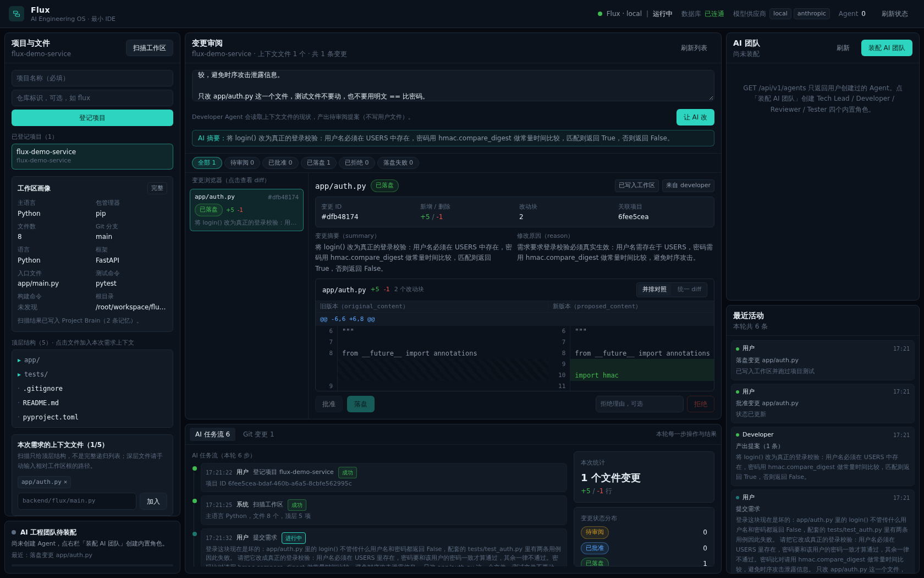Click the 关联项目 value "6fee5cea"
Viewport: 924px width, 578px height.
coord(633,217)
